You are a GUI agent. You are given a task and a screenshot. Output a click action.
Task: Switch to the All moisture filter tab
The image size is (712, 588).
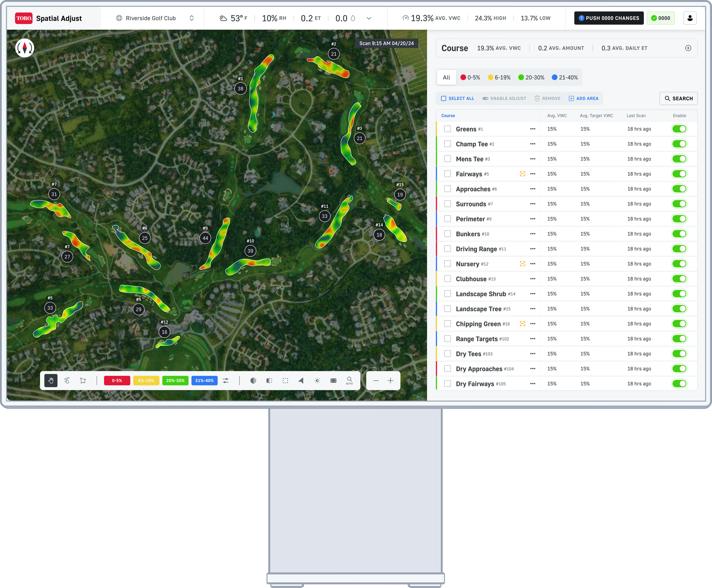click(x=446, y=77)
